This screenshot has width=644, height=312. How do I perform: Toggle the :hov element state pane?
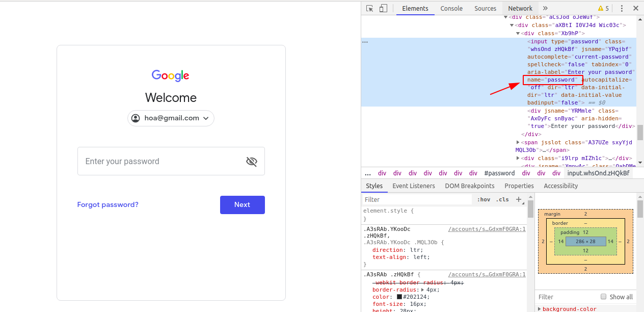pos(484,199)
